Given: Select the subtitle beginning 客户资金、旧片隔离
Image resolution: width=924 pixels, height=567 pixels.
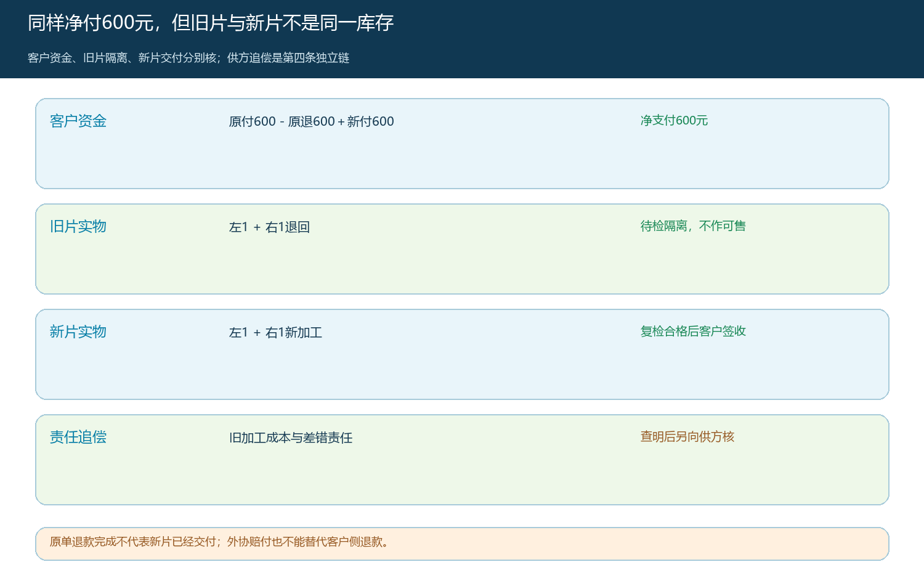Looking at the screenshot, I should click(188, 58).
